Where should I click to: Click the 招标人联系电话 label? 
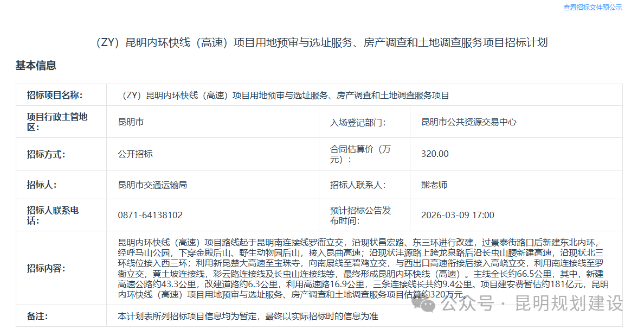(x=53, y=216)
